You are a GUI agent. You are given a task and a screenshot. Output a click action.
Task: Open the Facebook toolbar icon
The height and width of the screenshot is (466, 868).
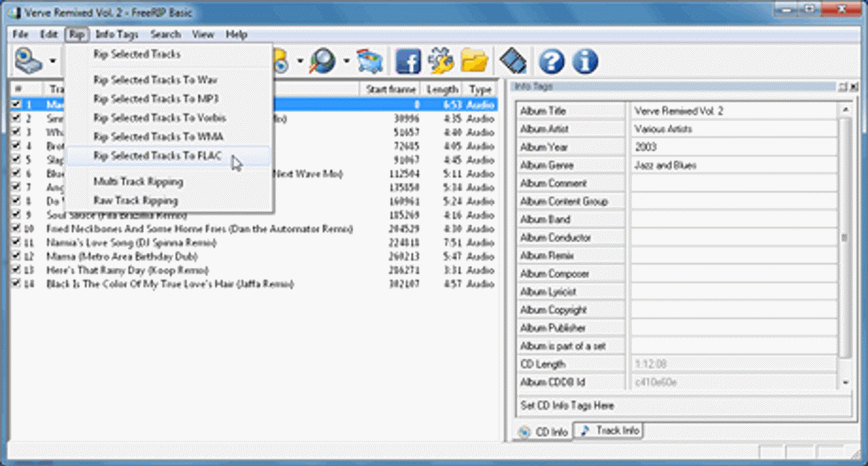408,62
